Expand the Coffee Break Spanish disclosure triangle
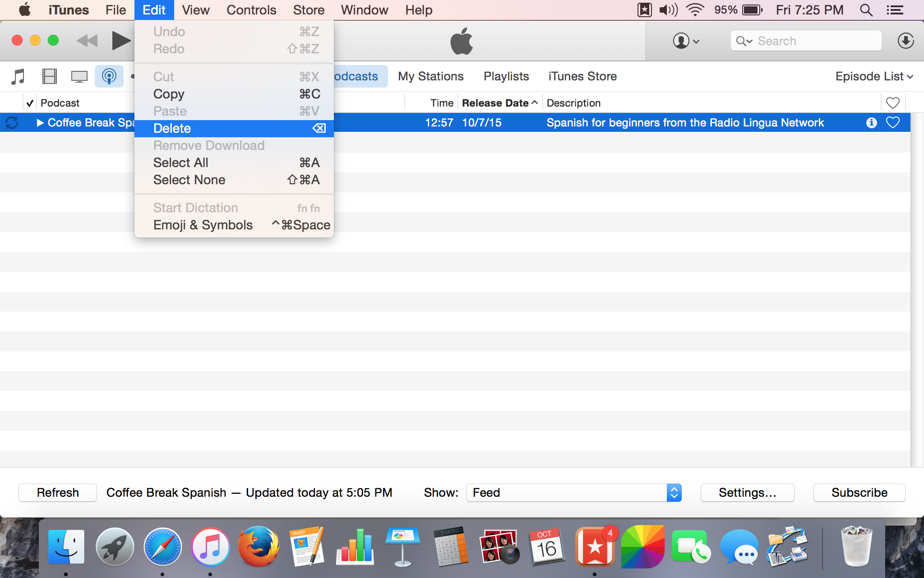Viewport: 924px width, 578px height. pos(40,122)
